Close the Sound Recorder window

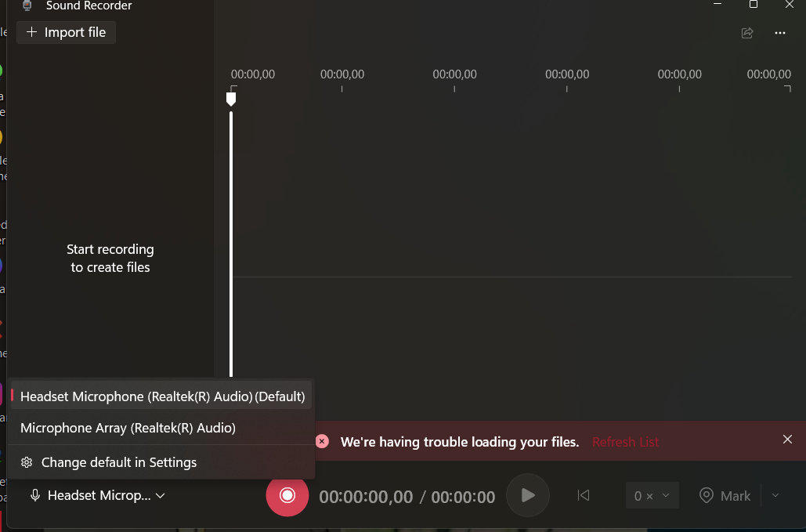(x=790, y=4)
